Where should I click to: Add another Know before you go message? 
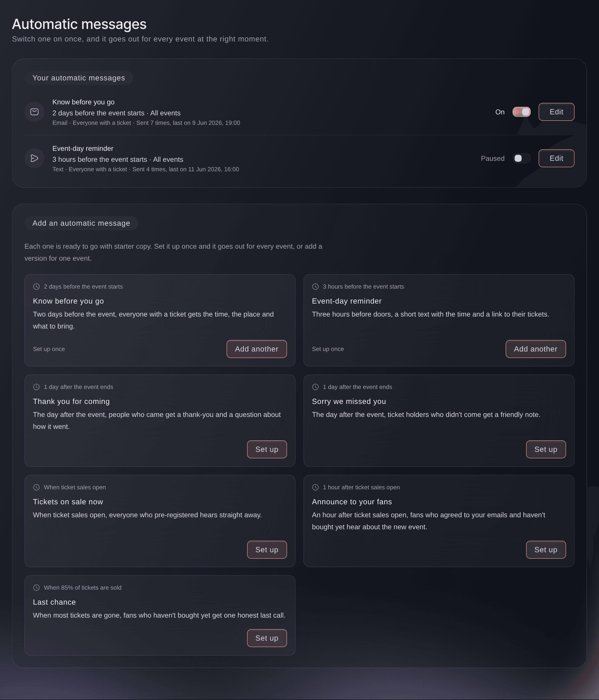click(257, 349)
